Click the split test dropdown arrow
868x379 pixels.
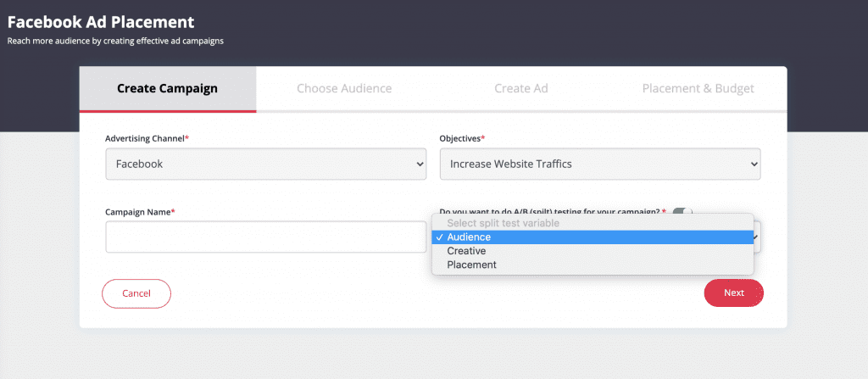755,237
